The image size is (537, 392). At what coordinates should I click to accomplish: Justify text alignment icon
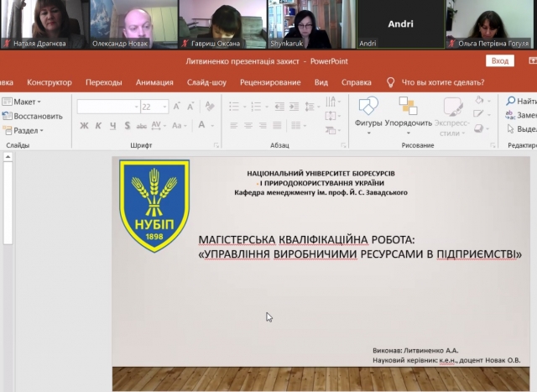point(277,126)
